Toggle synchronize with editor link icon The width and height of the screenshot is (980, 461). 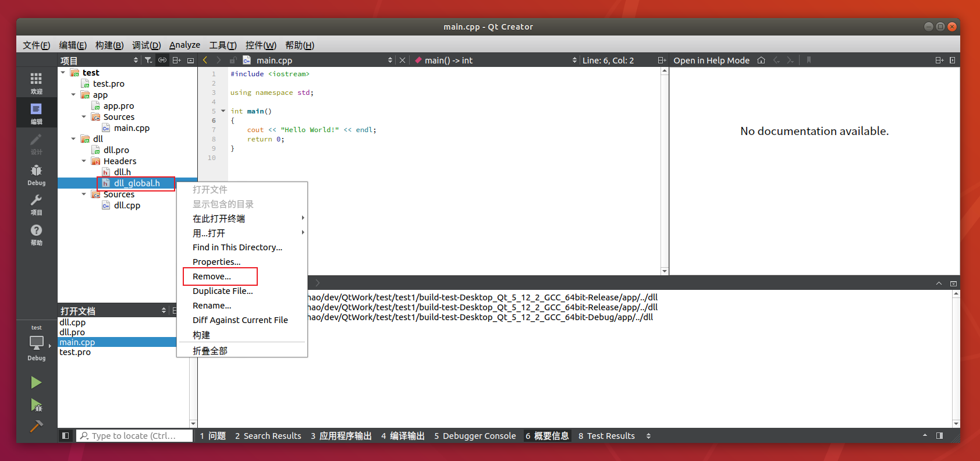point(162,61)
